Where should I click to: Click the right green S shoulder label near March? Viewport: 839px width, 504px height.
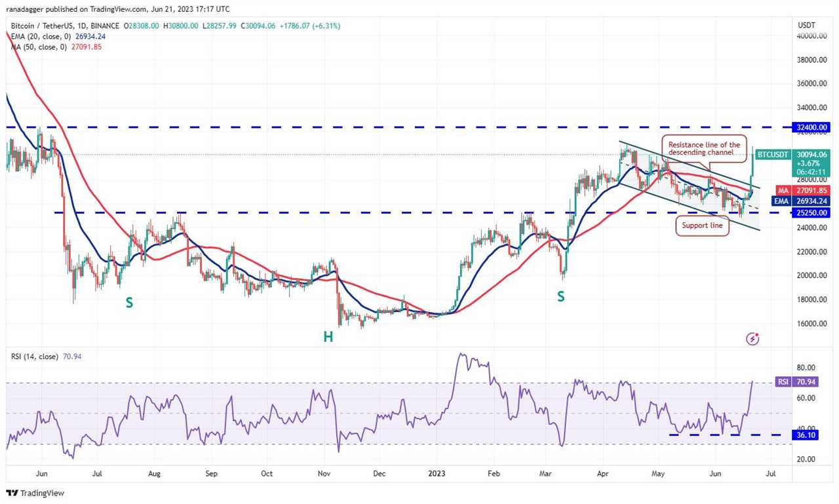[561, 296]
